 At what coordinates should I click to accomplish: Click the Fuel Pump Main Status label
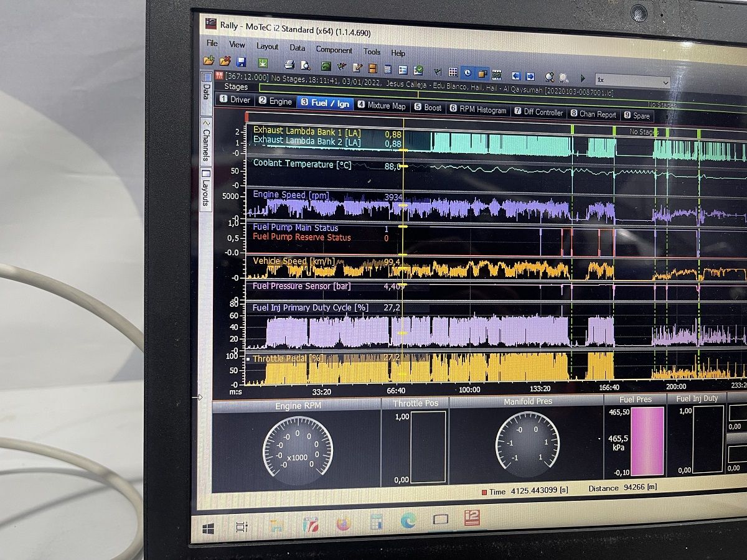295,228
